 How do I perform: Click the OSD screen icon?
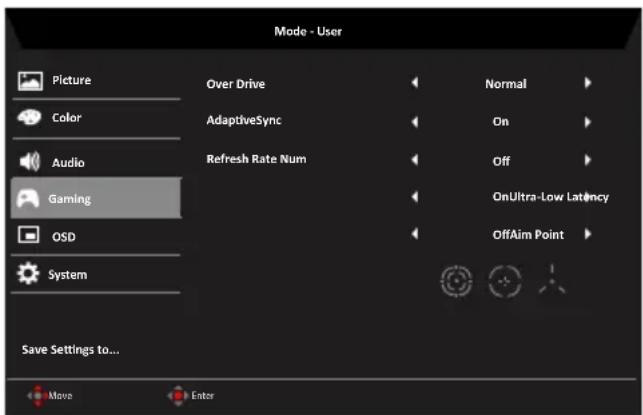(29, 235)
